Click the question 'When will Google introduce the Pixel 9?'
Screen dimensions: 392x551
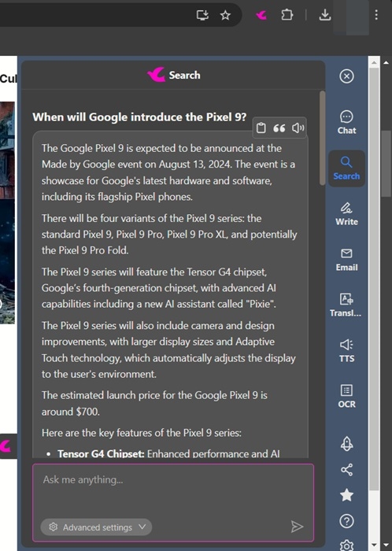click(139, 116)
